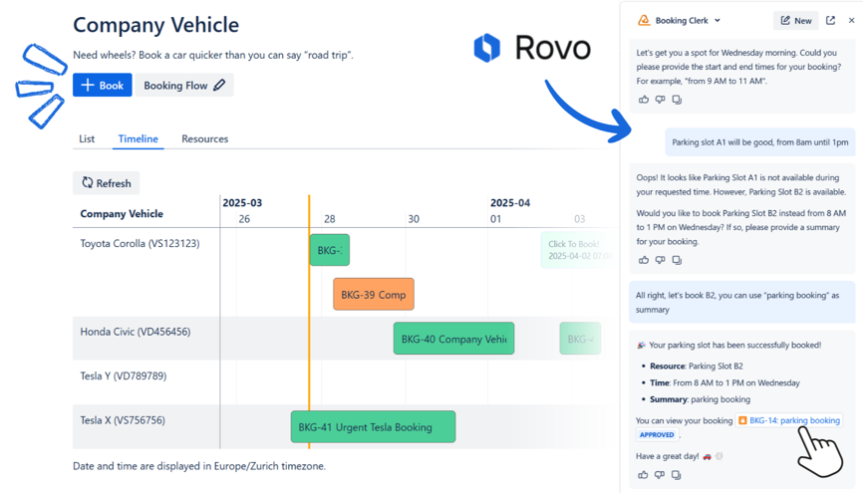Open the green Toyota Corolla BKG booking bar
Screen dimensions: 868x494
[330, 250]
